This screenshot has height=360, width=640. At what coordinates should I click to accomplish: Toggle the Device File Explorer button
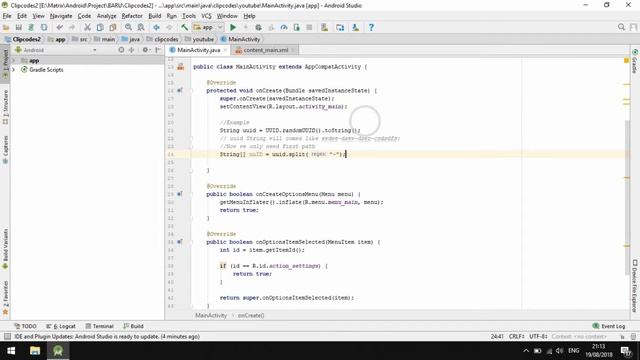click(635, 286)
